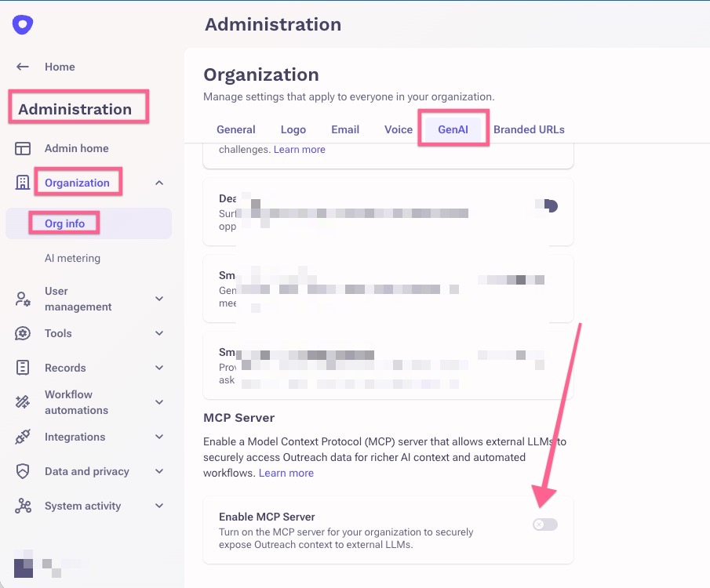Expand the User management chevron
The width and height of the screenshot is (710, 588).
click(159, 299)
